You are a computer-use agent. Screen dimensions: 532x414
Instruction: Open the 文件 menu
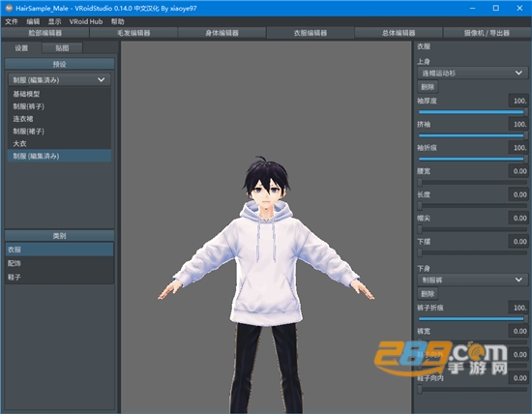click(x=12, y=21)
